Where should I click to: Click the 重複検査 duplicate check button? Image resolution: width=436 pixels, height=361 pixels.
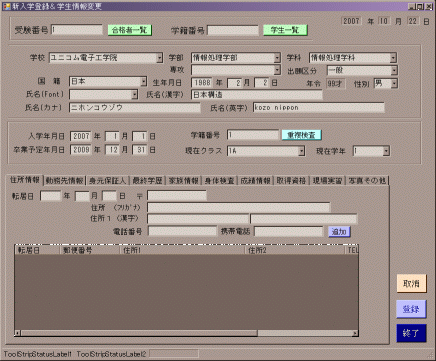[x=301, y=135]
